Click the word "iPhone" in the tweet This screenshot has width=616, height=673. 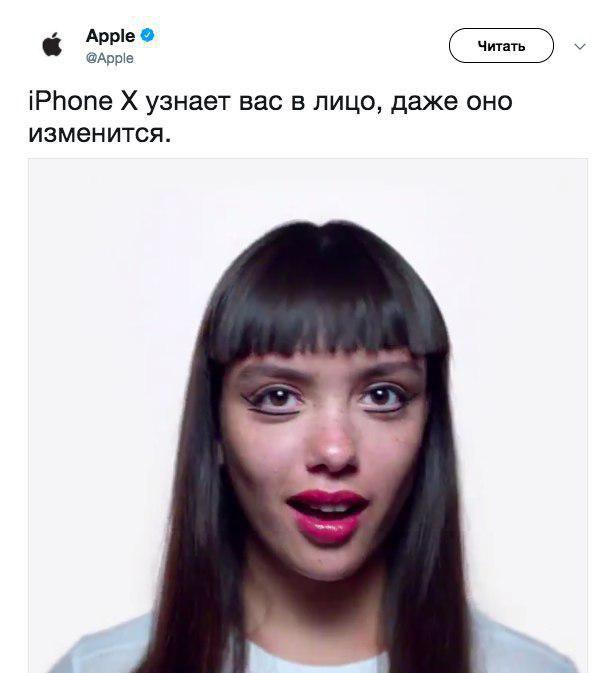(x=70, y=101)
